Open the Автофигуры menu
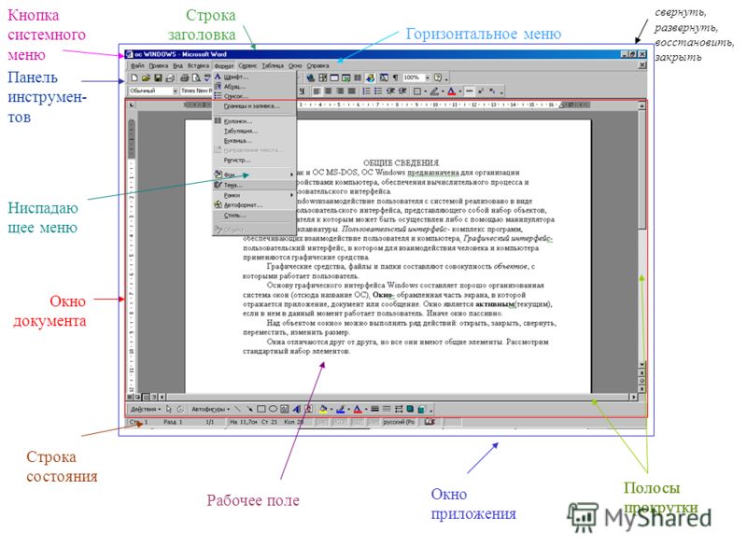Viewport: 747px width, 560px height. coord(211,409)
